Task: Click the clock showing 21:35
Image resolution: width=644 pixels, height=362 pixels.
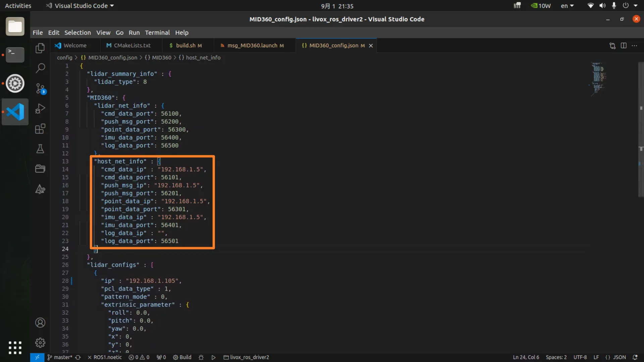Action: click(x=337, y=6)
